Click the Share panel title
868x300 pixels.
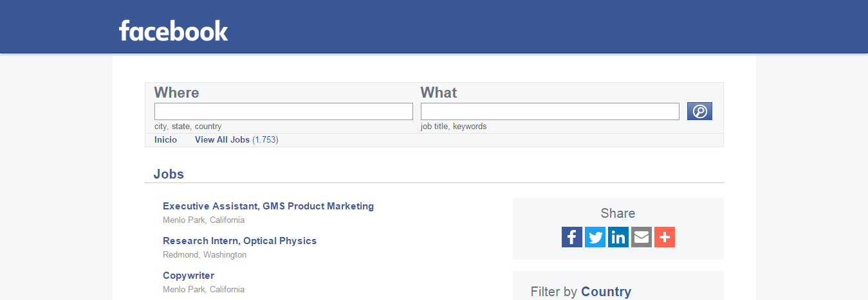click(x=618, y=213)
